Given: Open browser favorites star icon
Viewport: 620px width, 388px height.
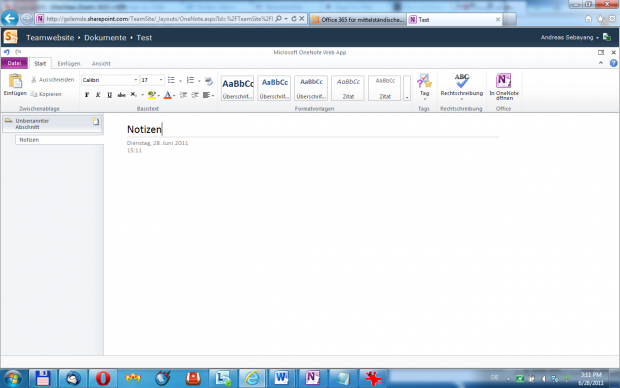Looking at the screenshot, I should click(x=600, y=19).
